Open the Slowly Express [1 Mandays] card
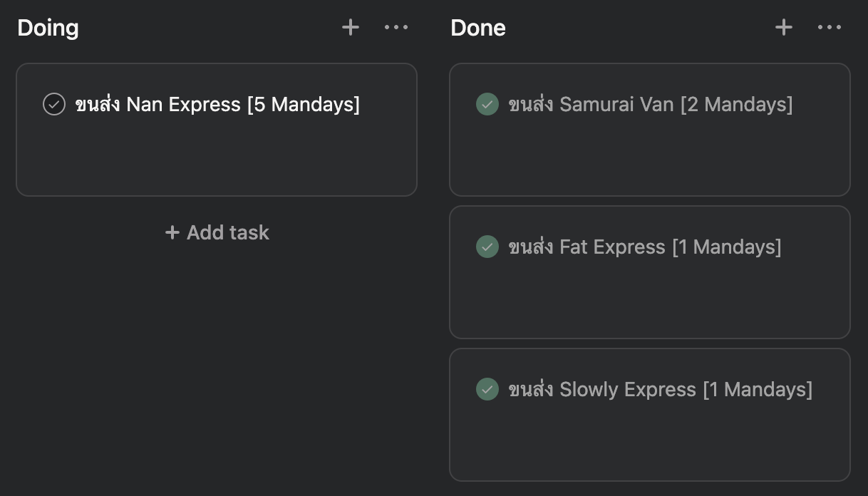The image size is (868, 496). [x=649, y=442]
